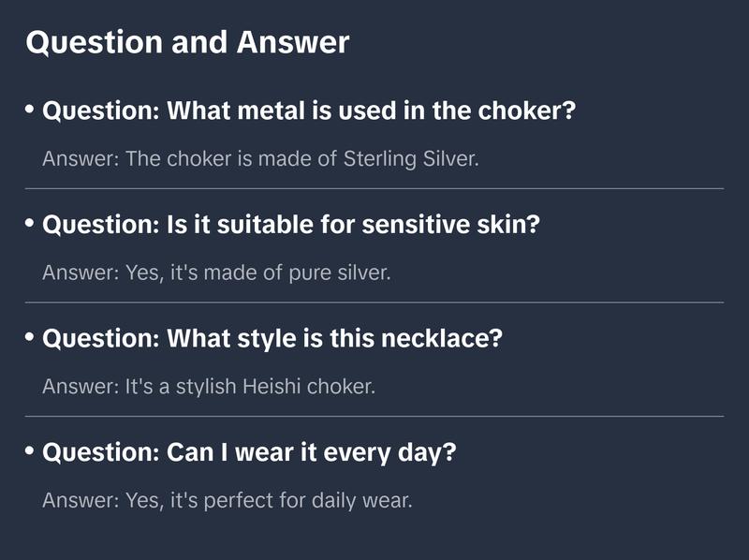This screenshot has height=560, width=749.
Task: Click the bullet next to the necklace style question
Action: point(30,337)
